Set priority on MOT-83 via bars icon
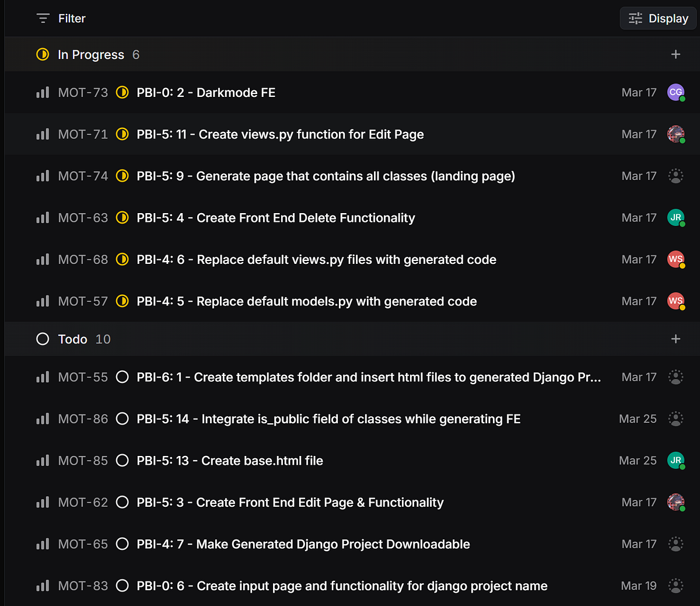Viewport: 700px width, 606px height. [43, 586]
